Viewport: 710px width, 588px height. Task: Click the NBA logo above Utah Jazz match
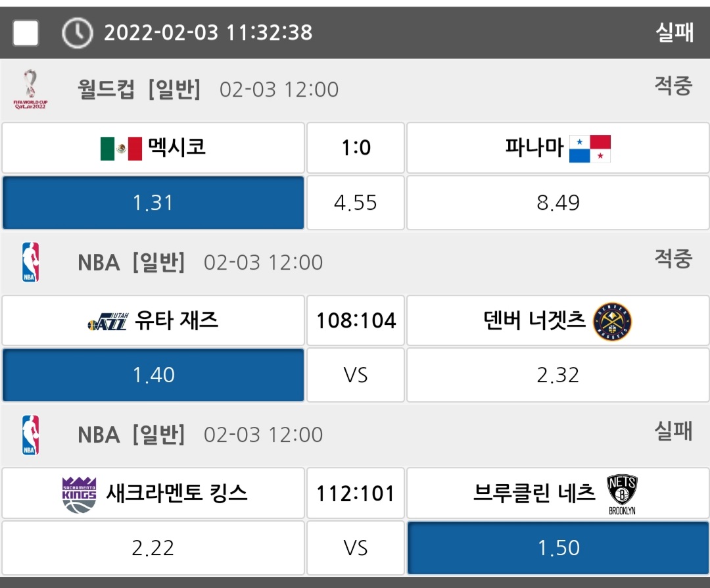[x=30, y=262]
